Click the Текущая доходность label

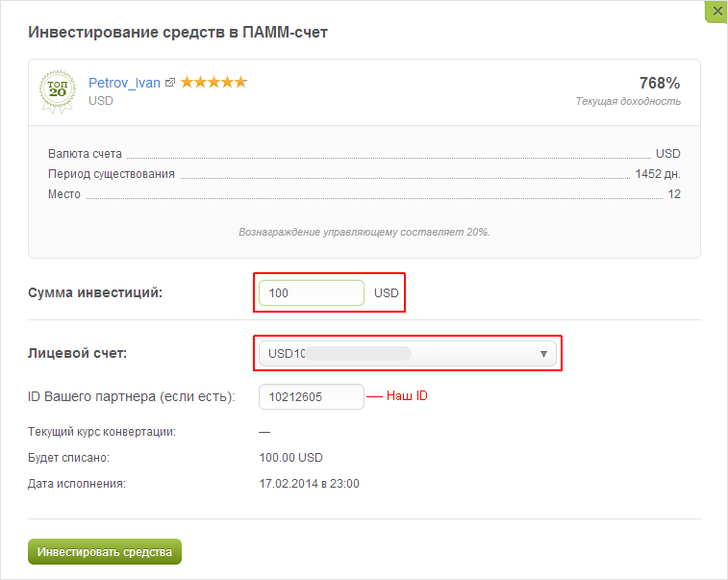pyautogui.click(x=628, y=101)
